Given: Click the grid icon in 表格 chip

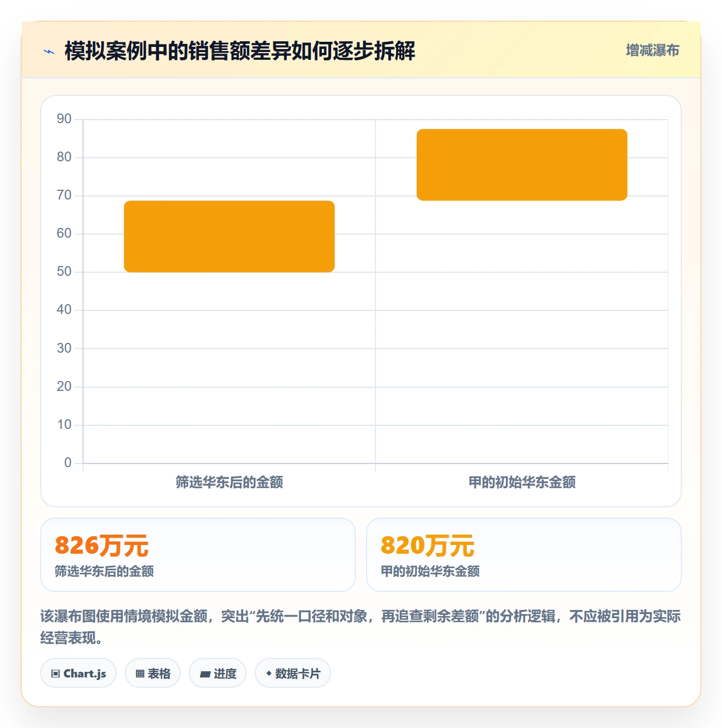Looking at the screenshot, I should click(x=140, y=673).
